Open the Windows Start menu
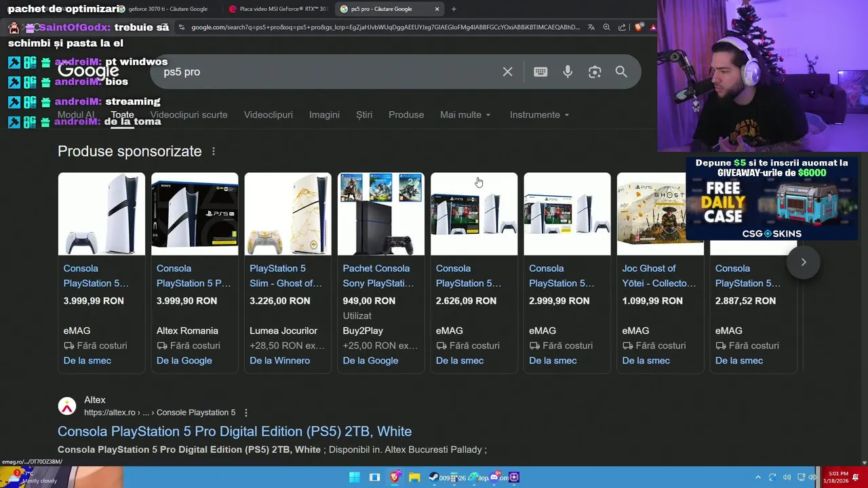Viewport: 868px width, 488px height. (355, 477)
